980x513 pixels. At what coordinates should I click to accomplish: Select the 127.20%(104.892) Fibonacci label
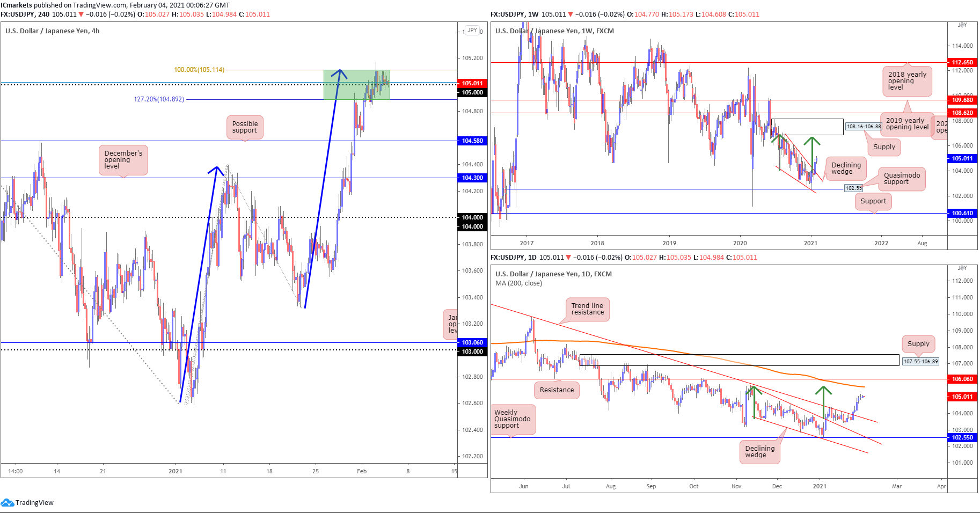click(x=159, y=99)
